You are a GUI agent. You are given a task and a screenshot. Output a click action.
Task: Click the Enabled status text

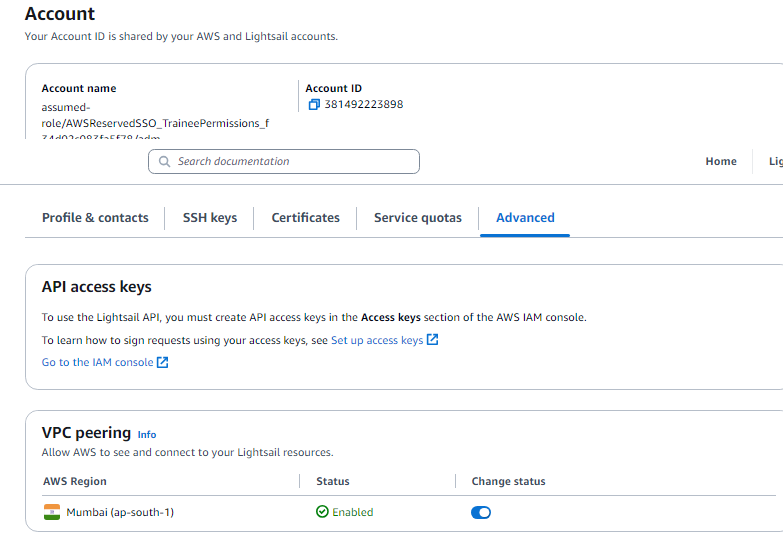pyautogui.click(x=353, y=512)
